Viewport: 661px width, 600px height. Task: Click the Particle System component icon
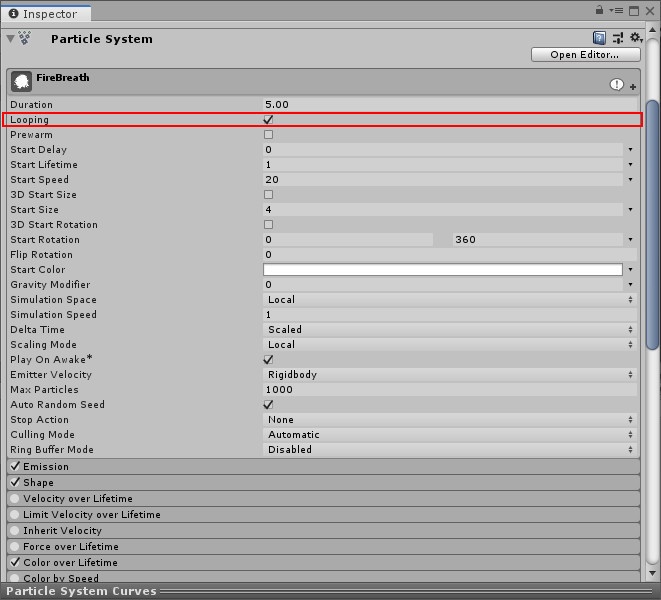click(x=25, y=38)
